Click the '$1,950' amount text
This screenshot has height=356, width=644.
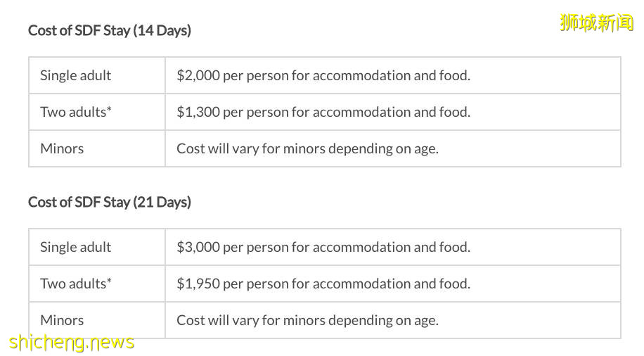tap(198, 284)
